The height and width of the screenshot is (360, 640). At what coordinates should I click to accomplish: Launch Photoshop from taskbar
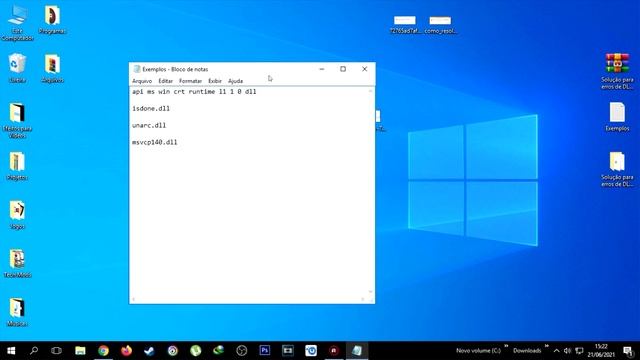[264, 351]
